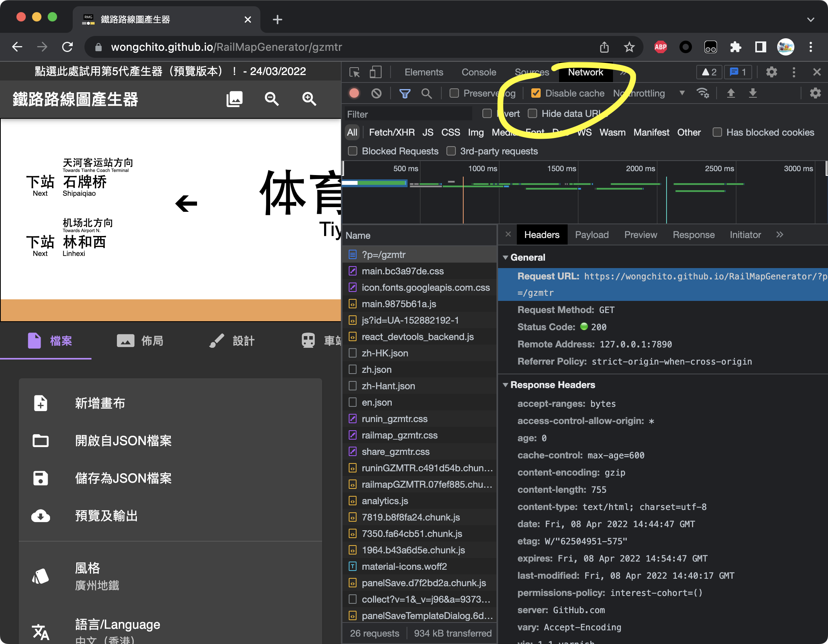Export HAR file with download arrow
Viewport: 828px width, 644px height.
point(752,93)
